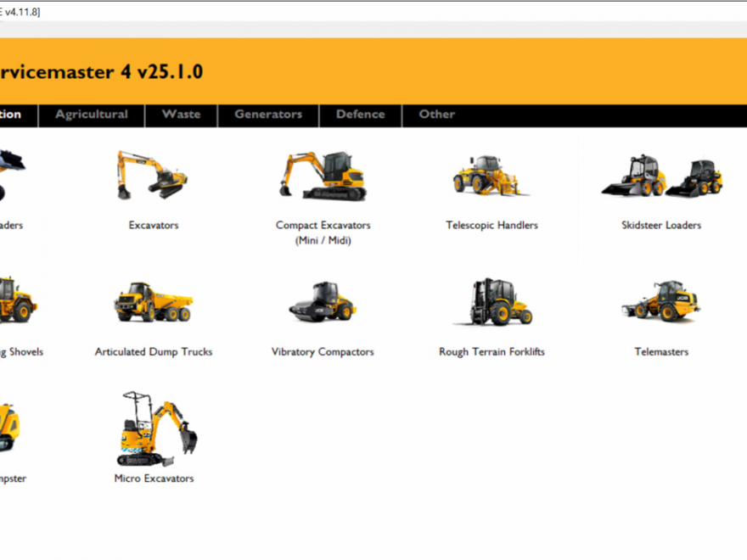Click the Articulated Dump Trucks label
Screen dimensions: 747x560
tap(154, 352)
